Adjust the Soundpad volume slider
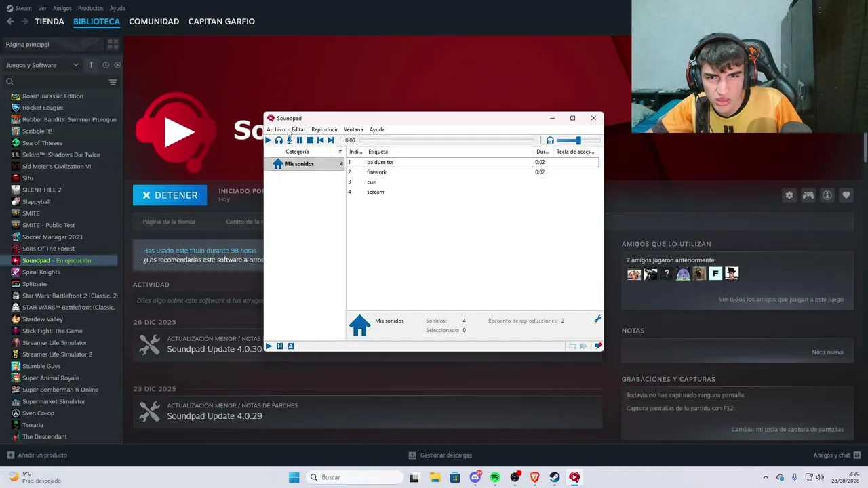Image resolution: width=868 pixels, height=488 pixels. [578, 140]
